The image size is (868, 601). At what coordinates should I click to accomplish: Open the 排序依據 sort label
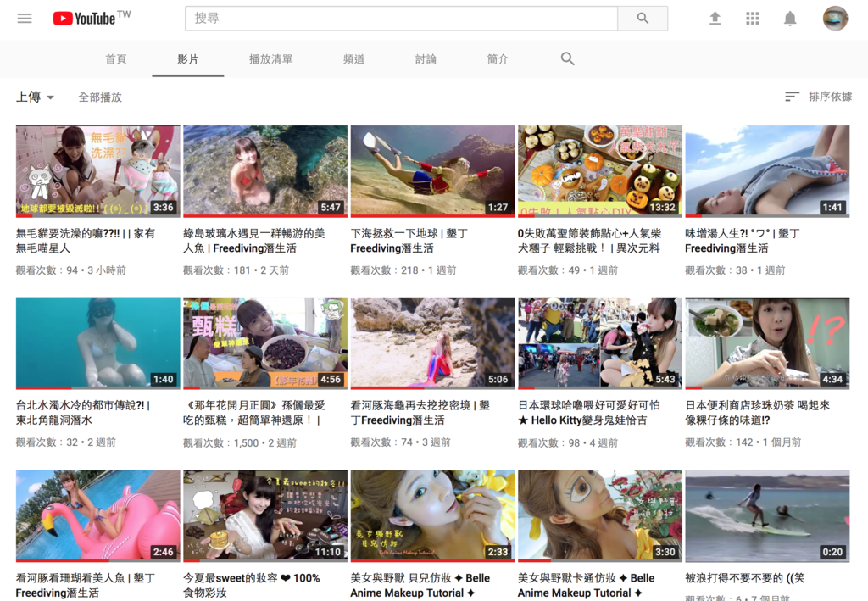tap(830, 97)
